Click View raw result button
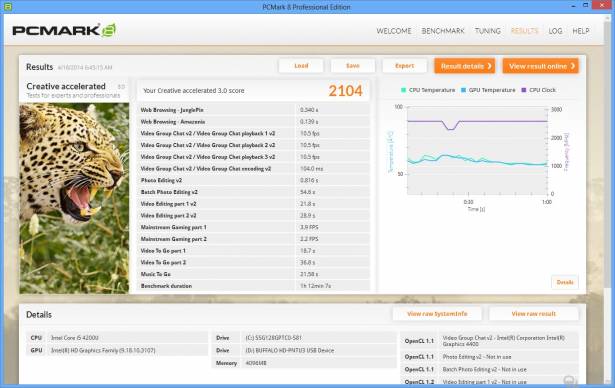The image size is (615, 388). click(533, 314)
